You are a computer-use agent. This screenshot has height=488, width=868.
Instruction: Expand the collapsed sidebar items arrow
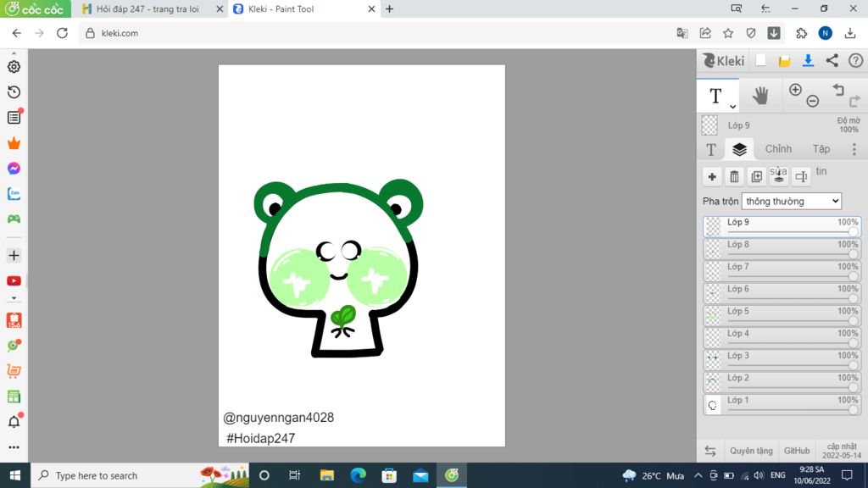tap(14, 298)
